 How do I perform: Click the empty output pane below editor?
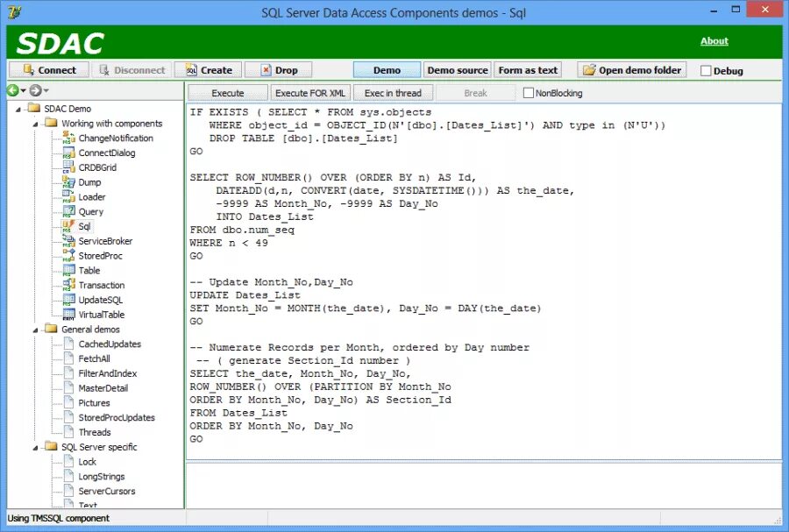483,486
